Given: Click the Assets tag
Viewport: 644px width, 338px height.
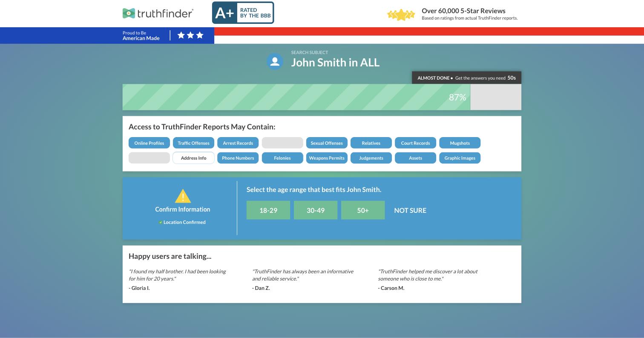Looking at the screenshot, I should point(415,158).
